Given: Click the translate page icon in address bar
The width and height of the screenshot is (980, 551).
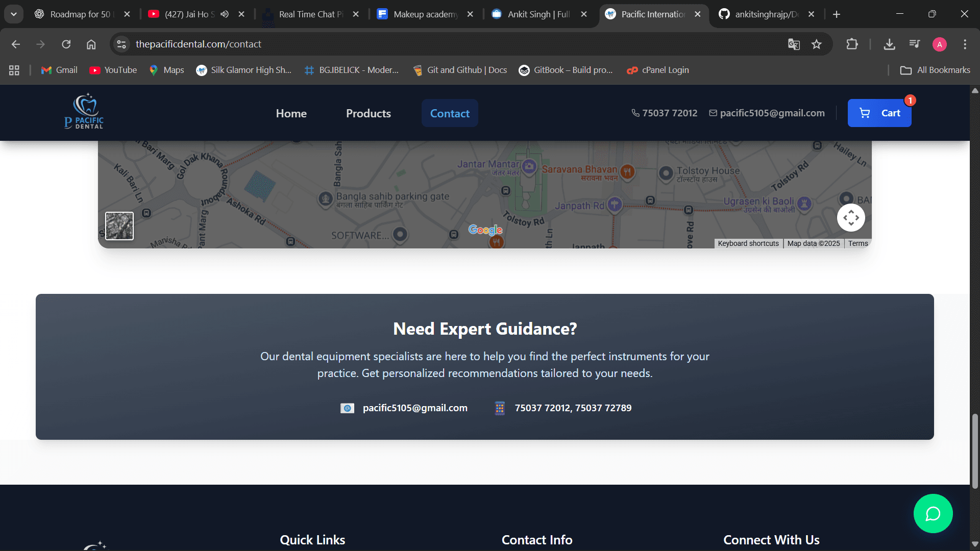Looking at the screenshot, I should pyautogui.click(x=794, y=44).
